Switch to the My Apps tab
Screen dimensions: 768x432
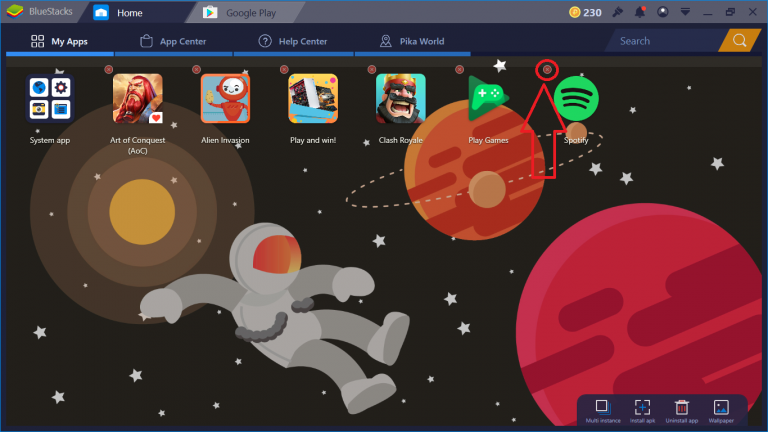coord(59,41)
